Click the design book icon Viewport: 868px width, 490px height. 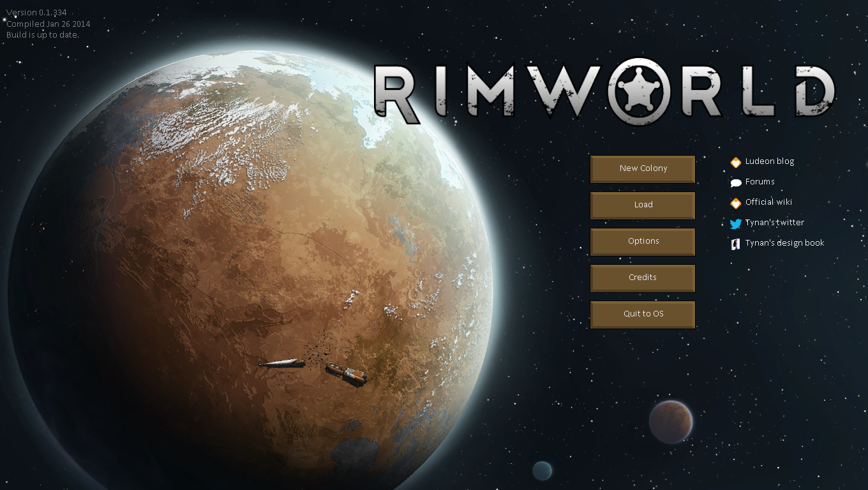735,244
